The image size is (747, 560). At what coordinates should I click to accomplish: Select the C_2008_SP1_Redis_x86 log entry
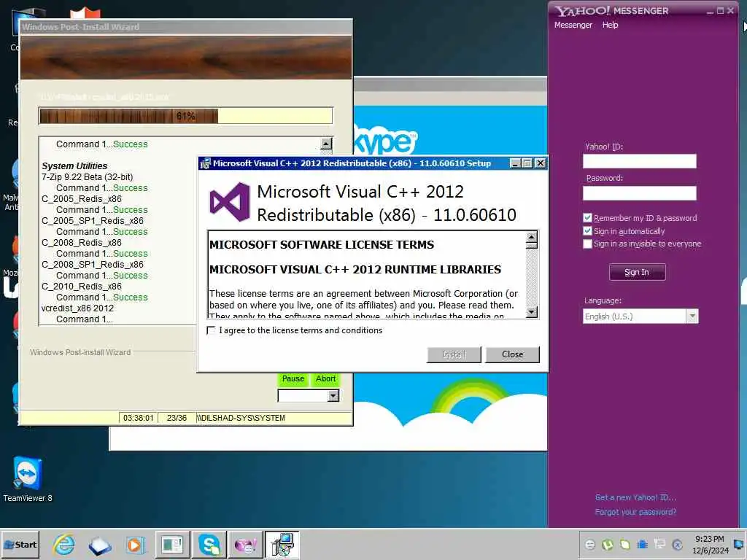(93, 264)
